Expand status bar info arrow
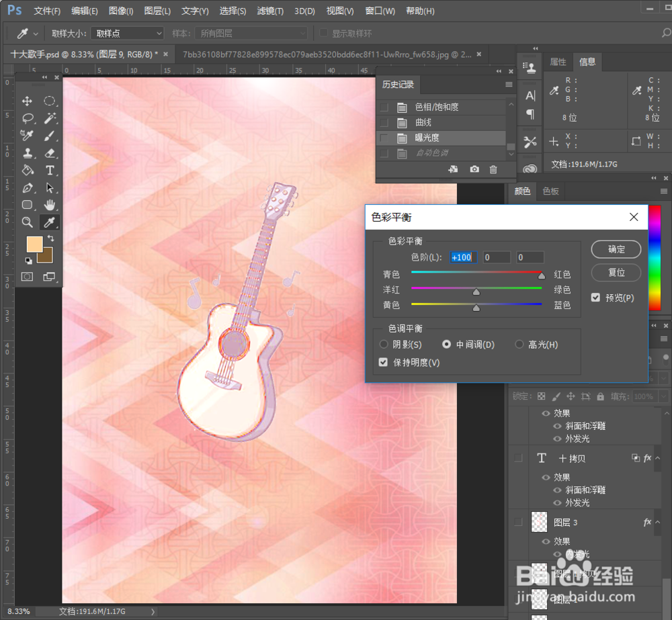The image size is (672, 620). pos(153,611)
